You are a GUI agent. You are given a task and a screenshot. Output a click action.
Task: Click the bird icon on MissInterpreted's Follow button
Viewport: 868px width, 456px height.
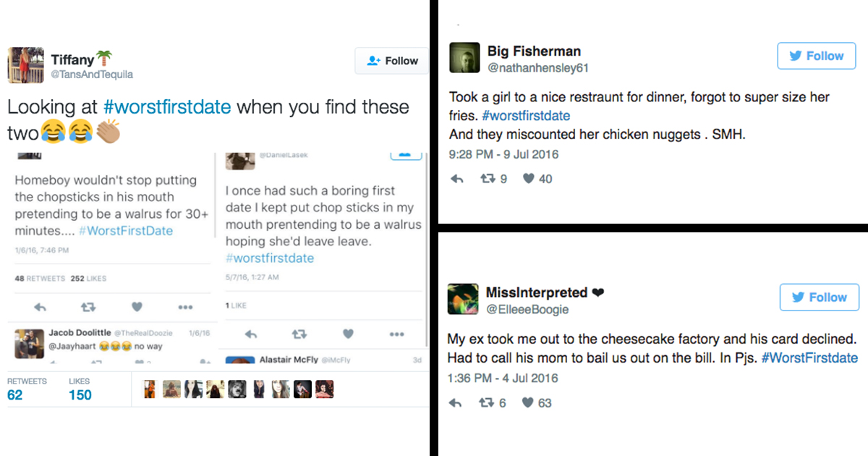point(799,297)
